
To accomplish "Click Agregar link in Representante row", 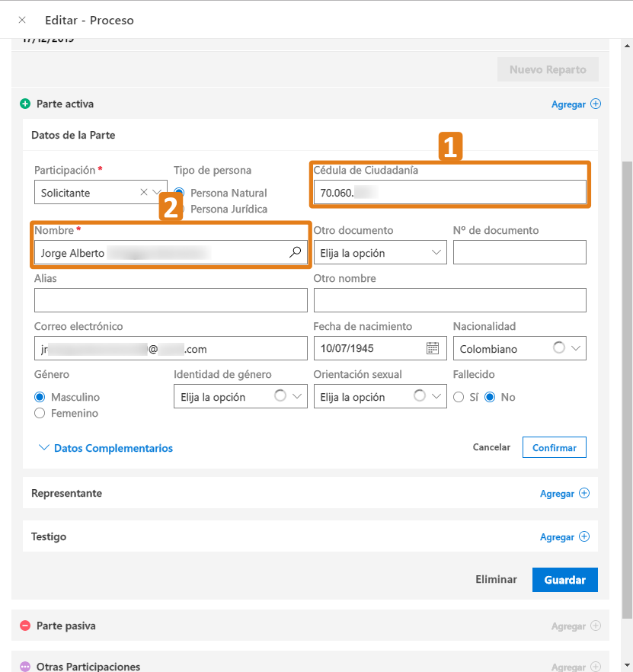I will [x=557, y=493].
